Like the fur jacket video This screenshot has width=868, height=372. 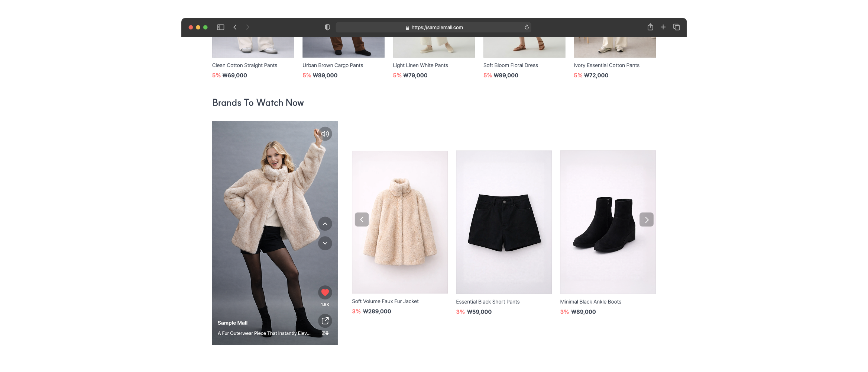point(325,293)
